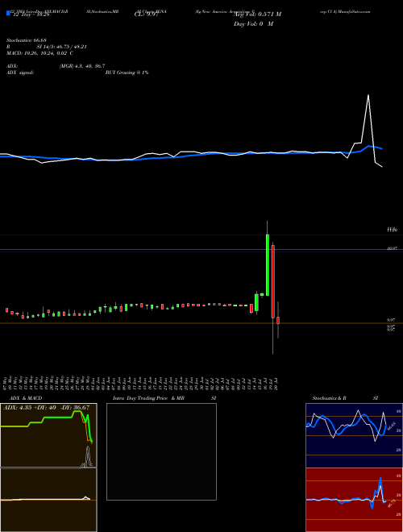This screenshot has width=403, height=532.
Task: Click the 'MACD: 10.26, 10.24, 0.02 C' line
Action: point(40,53)
